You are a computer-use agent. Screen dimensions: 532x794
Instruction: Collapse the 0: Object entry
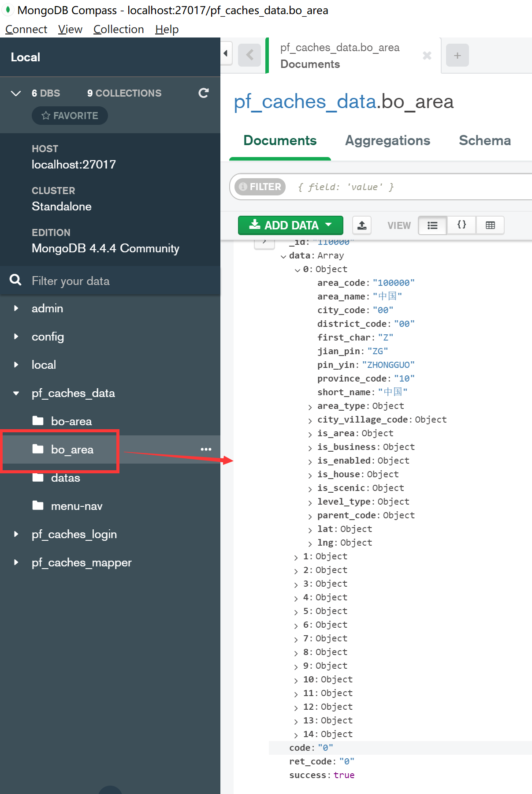[298, 270]
